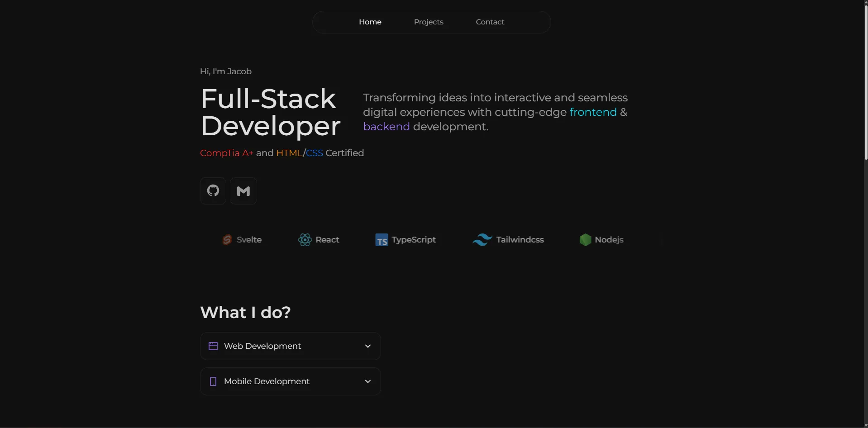
Task: Click the backend development link
Action: click(x=386, y=126)
